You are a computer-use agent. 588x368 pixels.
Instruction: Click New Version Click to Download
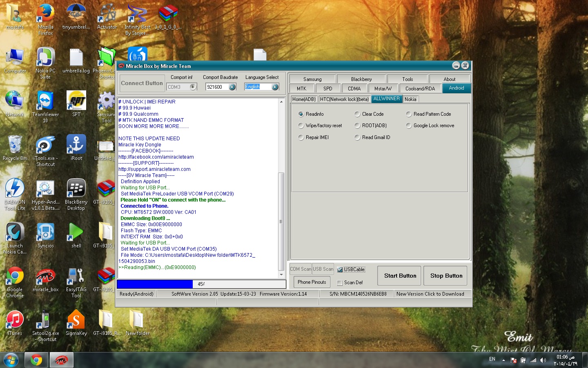click(x=430, y=294)
